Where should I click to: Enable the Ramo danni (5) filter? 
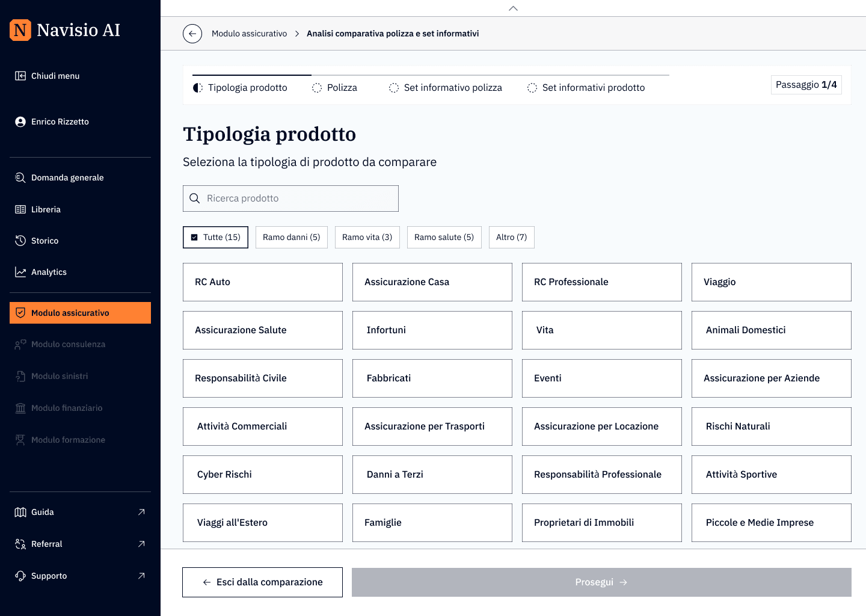tap(291, 237)
